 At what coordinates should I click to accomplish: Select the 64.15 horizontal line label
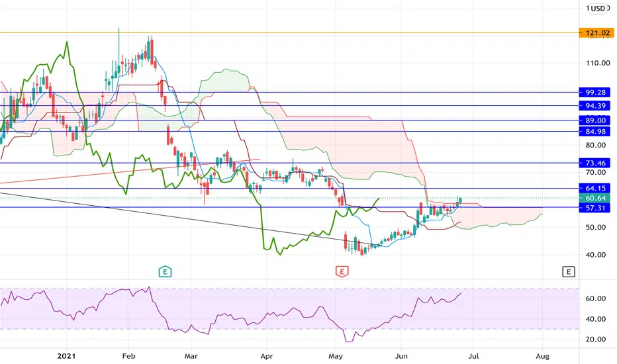pos(594,188)
